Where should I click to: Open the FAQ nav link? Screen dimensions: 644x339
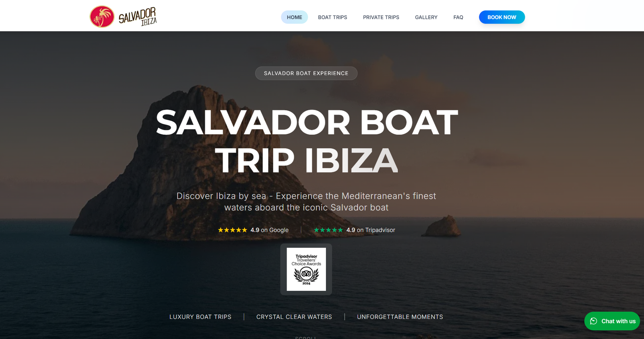(458, 17)
